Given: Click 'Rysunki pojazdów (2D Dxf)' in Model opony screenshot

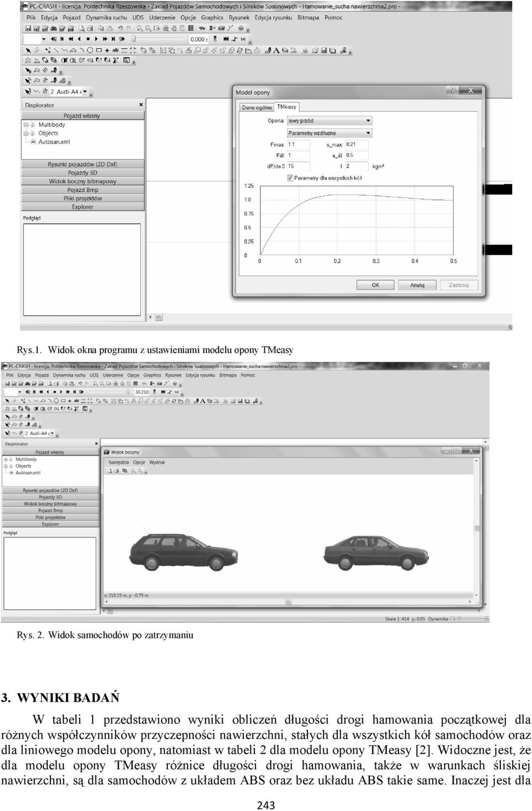Looking at the screenshot, I should click(x=83, y=164).
